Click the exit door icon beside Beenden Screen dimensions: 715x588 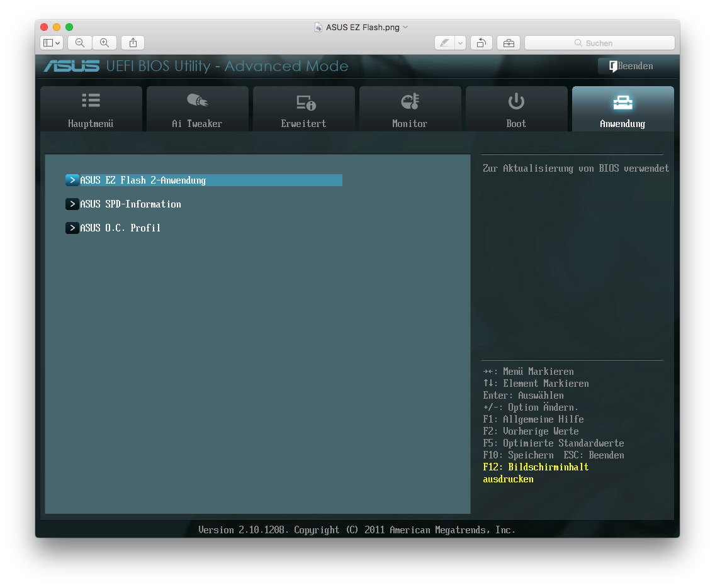point(613,67)
